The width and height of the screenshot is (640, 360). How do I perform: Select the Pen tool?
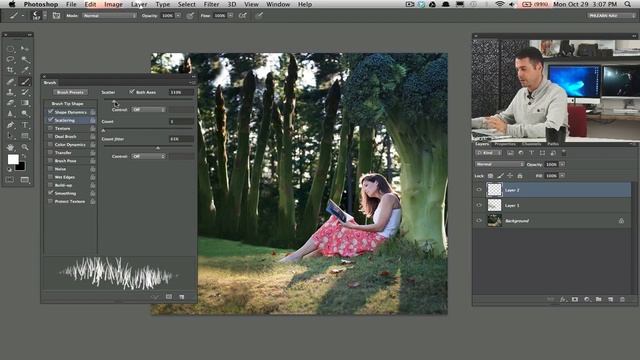10,125
